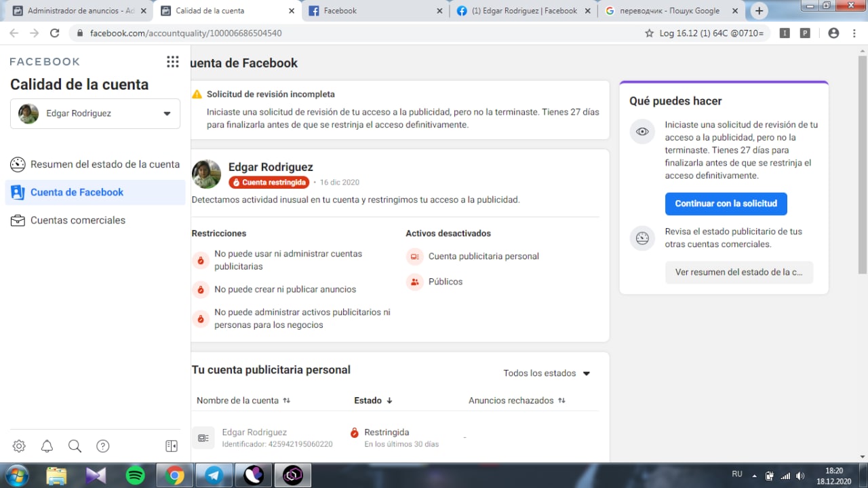Click the ad account icon for Edgar Rodriguez row
This screenshot has width=868, height=488.
coord(203,438)
